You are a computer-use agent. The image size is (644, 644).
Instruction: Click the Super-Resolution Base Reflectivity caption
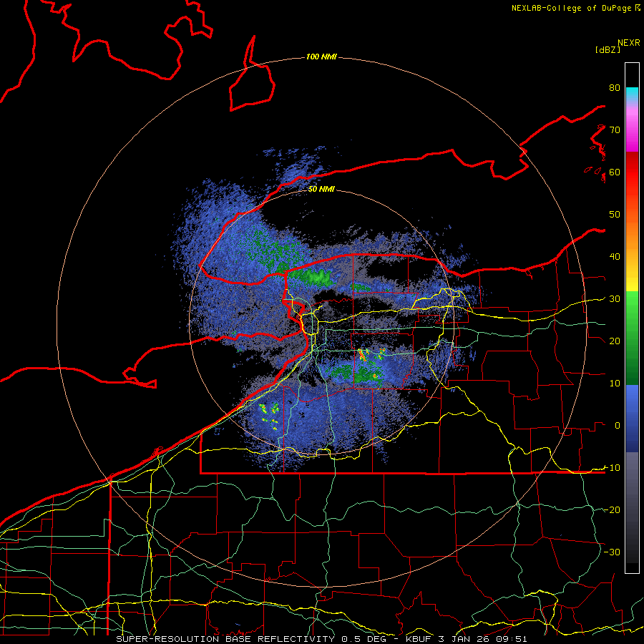[321, 639]
